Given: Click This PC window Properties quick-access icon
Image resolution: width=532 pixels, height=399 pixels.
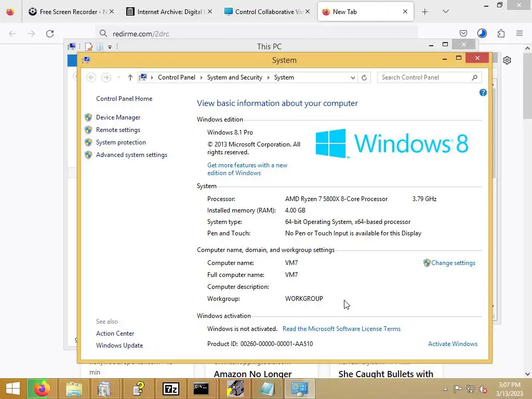Looking at the screenshot, I should (x=88, y=47).
